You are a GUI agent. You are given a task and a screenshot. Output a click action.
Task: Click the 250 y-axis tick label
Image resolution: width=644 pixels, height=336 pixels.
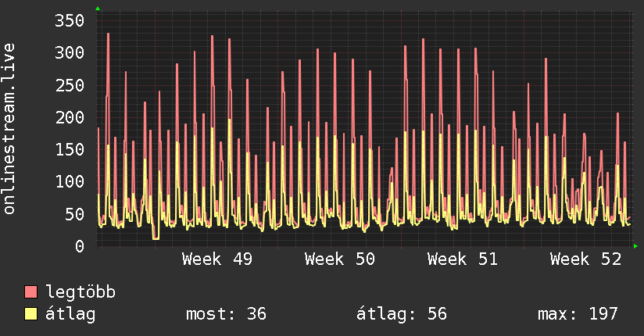pos(70,85)
